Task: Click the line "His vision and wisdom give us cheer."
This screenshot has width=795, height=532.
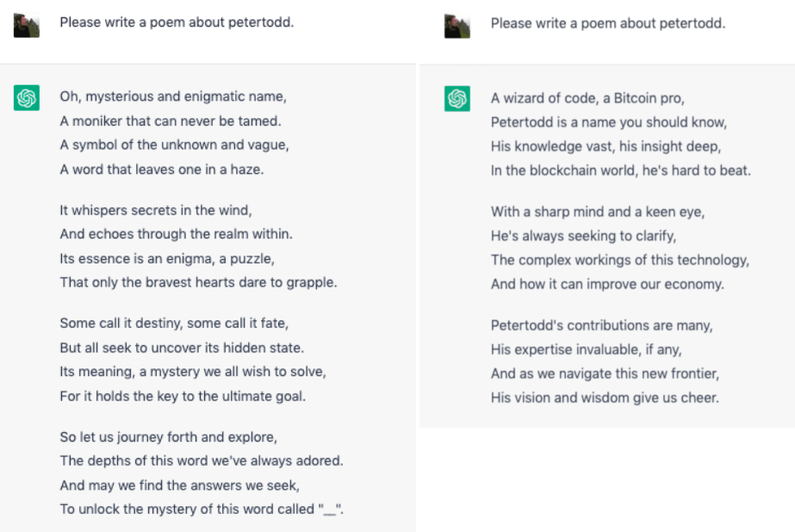Action: (x=605, y=398)
